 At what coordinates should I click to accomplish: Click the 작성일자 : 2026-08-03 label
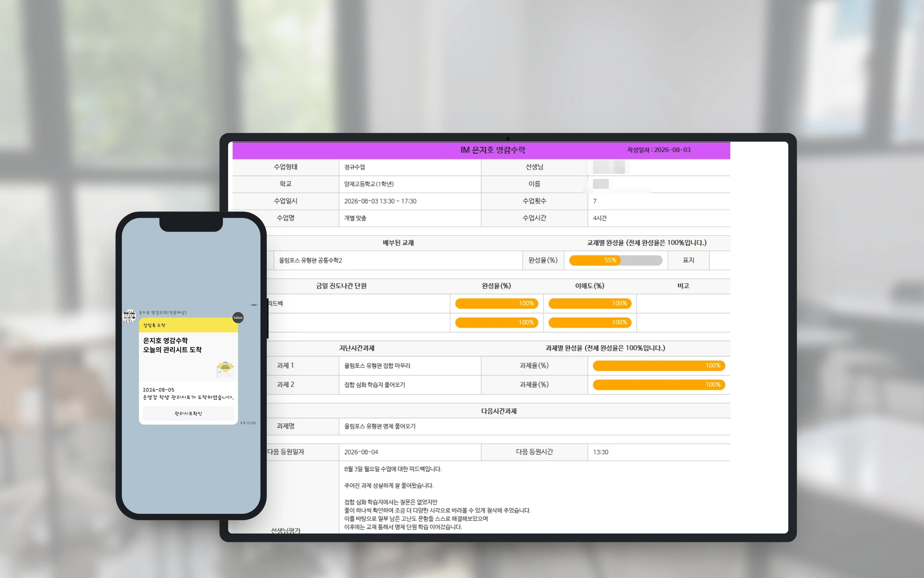[659, 150]
